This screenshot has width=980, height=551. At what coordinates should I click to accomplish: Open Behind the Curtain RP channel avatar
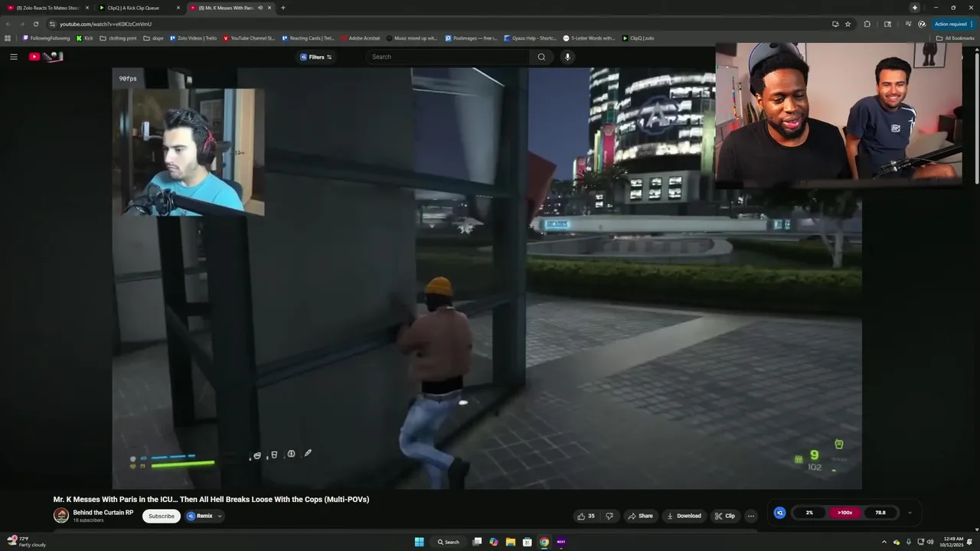point(61,516)
